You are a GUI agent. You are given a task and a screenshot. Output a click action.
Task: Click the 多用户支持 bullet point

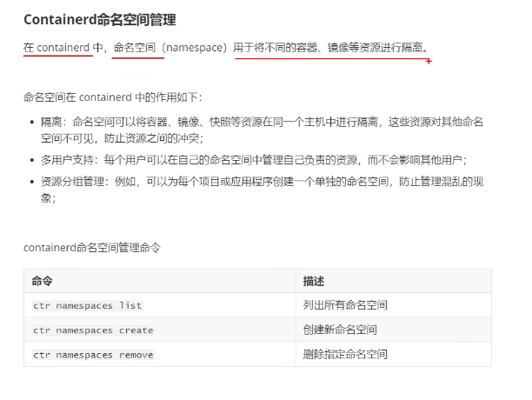254,160
